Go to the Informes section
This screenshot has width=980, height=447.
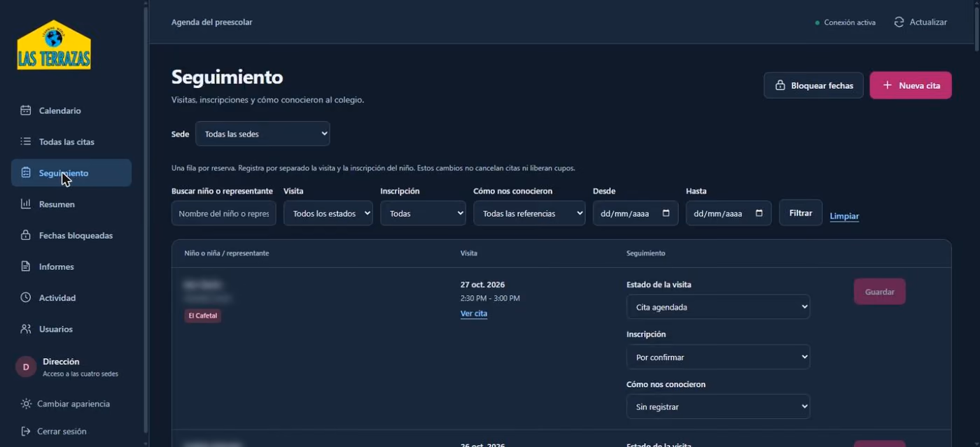point(71,267)
